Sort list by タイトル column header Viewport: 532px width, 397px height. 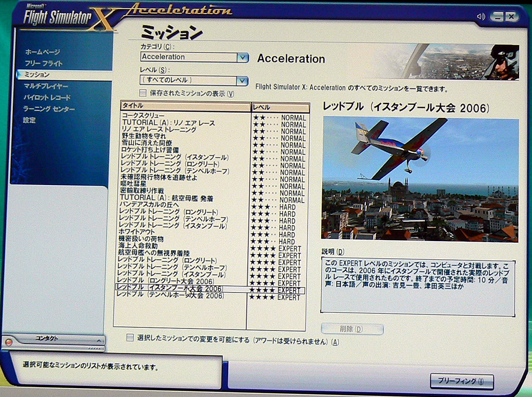click(185, 106)
